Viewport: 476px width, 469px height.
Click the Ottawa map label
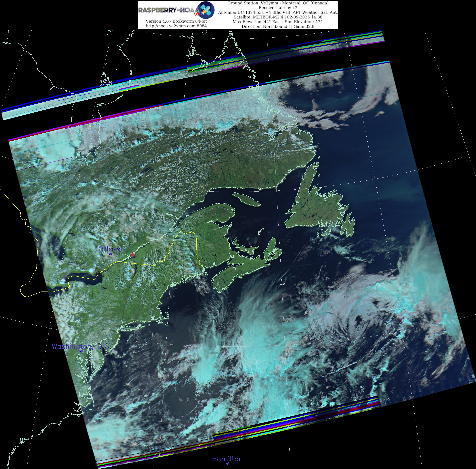[x=110, y=249]
